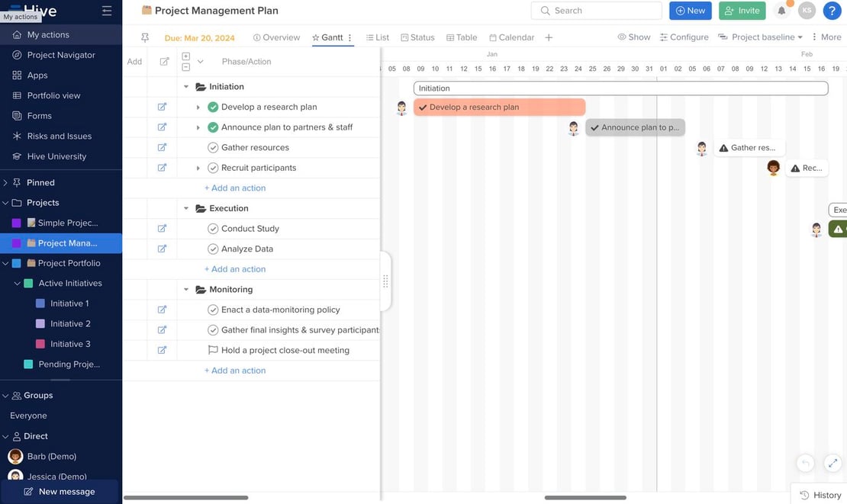Screen dimensions: 847x504
Task: Switch to the Calendar view tab
Action: 512,37
